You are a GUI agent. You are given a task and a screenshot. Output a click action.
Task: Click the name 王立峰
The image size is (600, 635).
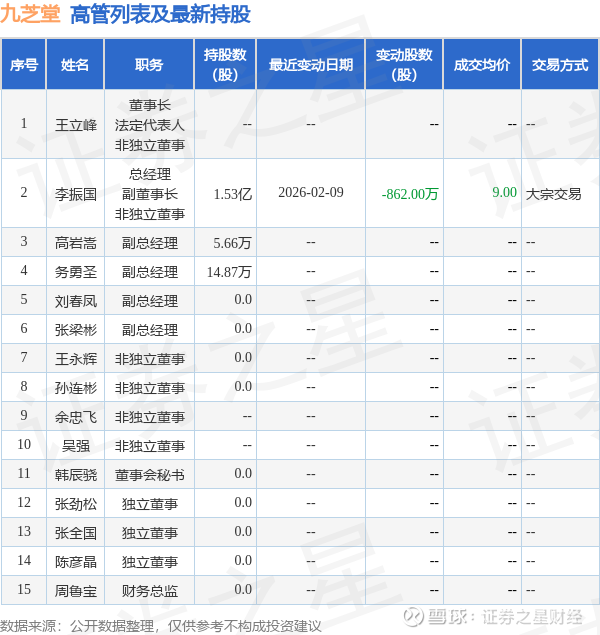pyautogui.click(x=76, y=125)
